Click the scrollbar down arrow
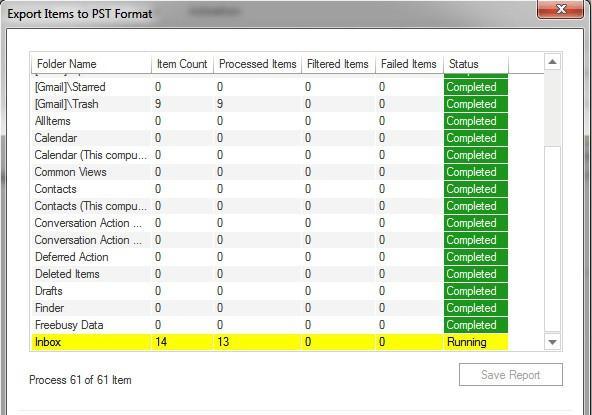This screenshot has width=592, height=415. coord(552,342)
